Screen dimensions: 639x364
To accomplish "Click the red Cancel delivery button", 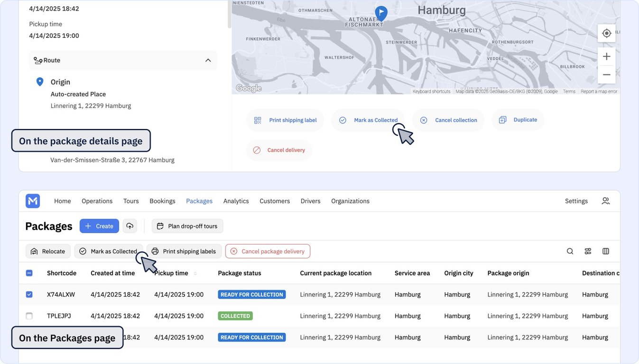I will coord(279,150).
